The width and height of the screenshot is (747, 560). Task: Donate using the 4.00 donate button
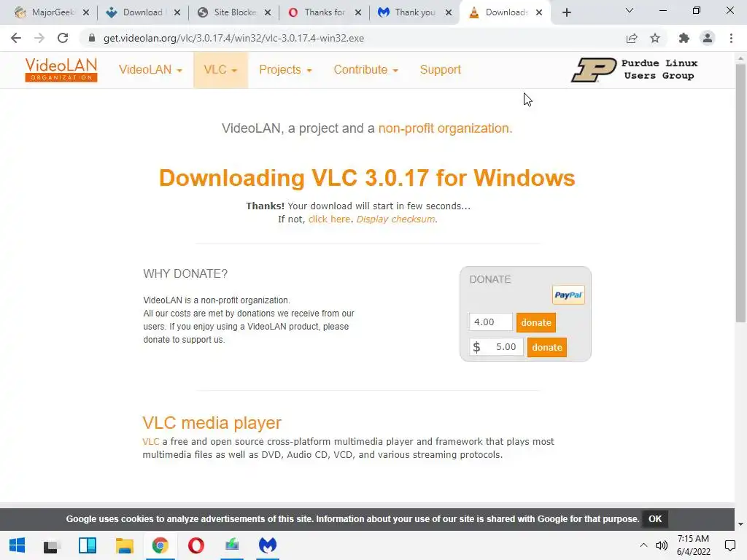(x=536, y=322)
